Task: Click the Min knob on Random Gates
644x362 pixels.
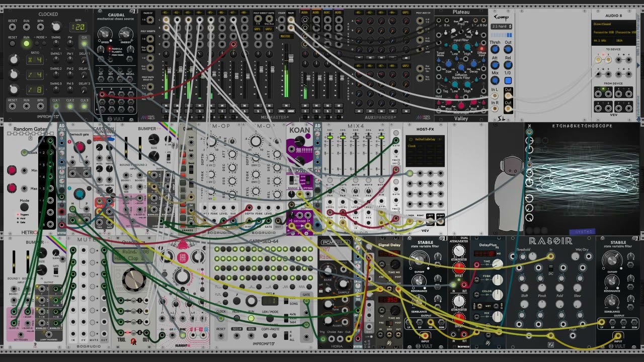Action: [x=12, y=170]
